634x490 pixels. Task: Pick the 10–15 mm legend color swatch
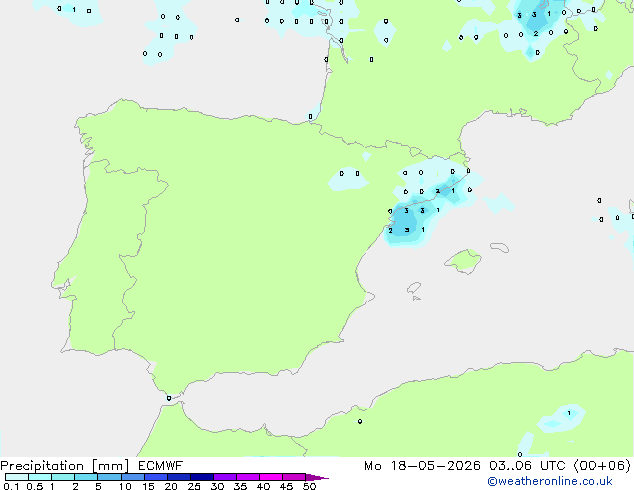click(132, 477)
